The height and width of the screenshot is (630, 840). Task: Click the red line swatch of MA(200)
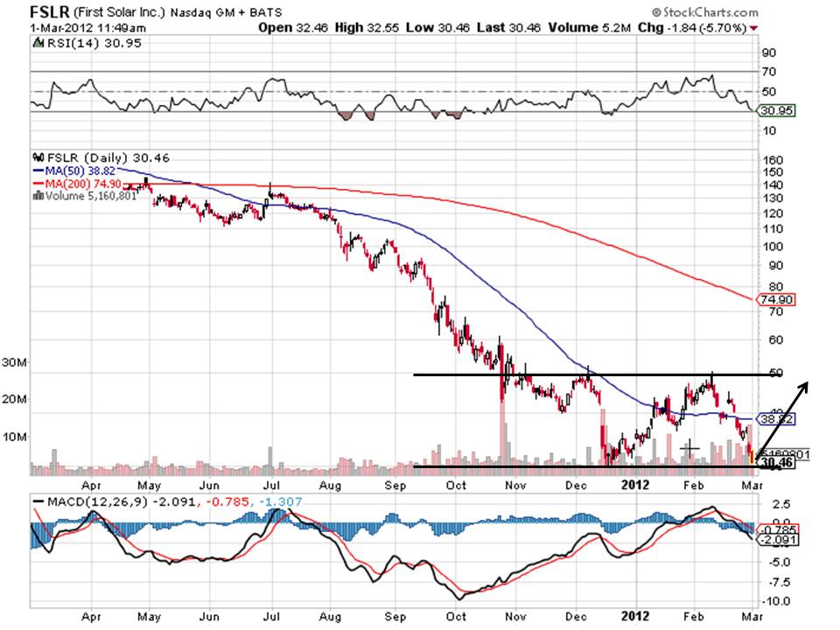(38, 184)
